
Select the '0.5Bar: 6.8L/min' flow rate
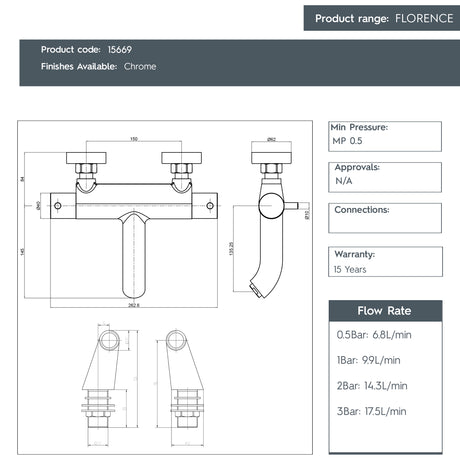coord(374,335)
